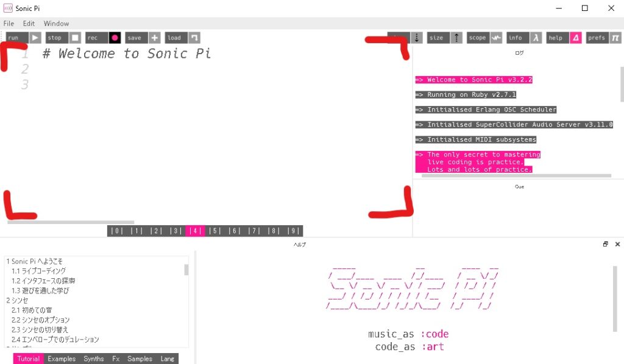The width and height of the screenshot is (624, 364).
Task: Select buffer tab 7
Action: [254, 231]
